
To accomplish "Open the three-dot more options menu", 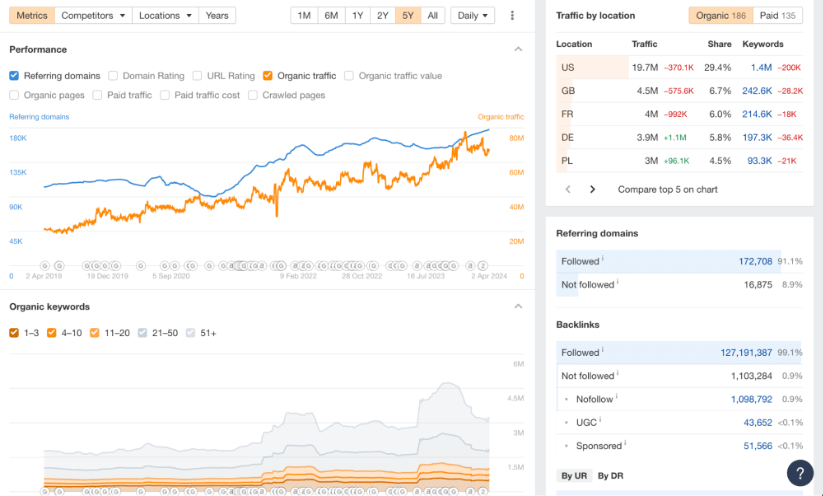I will (x=513, y=16).
